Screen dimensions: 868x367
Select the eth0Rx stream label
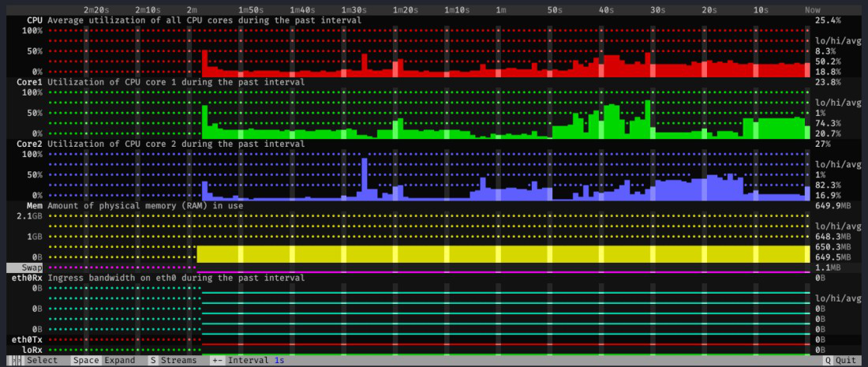pyautogui.click(x=27, y=278)
